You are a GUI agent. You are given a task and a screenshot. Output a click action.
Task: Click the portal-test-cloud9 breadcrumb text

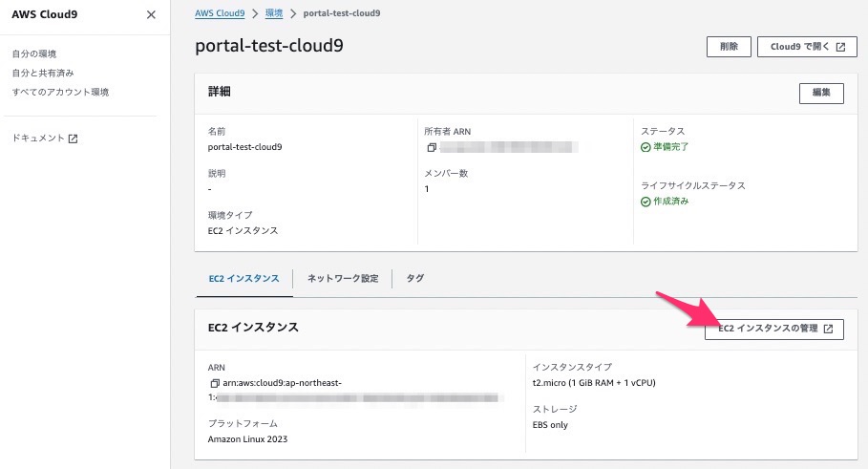coord(342,13)
